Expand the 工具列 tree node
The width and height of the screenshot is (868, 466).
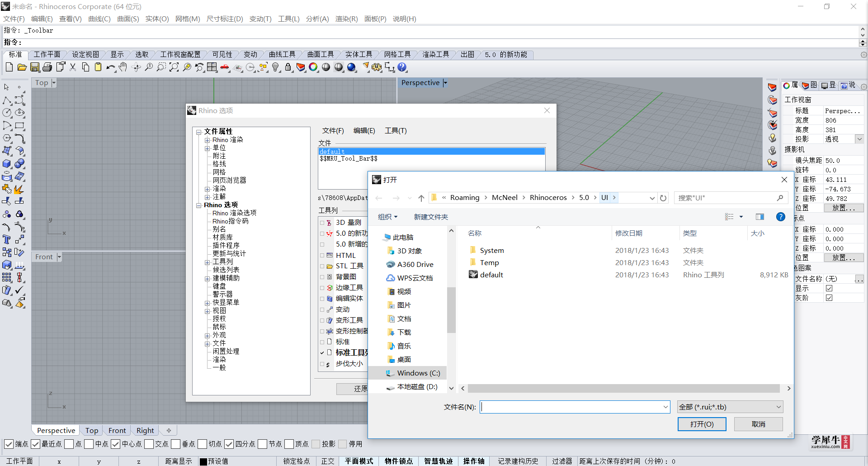click(x=207, y=262)
